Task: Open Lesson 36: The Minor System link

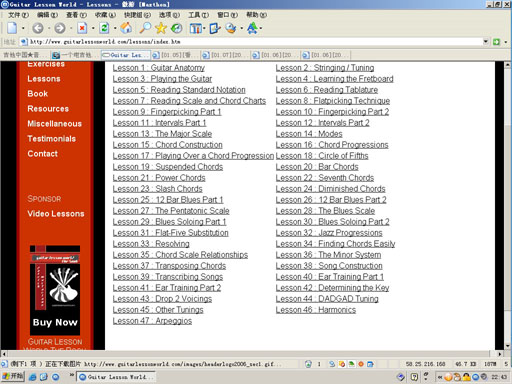Action: (x=328, y=255)
